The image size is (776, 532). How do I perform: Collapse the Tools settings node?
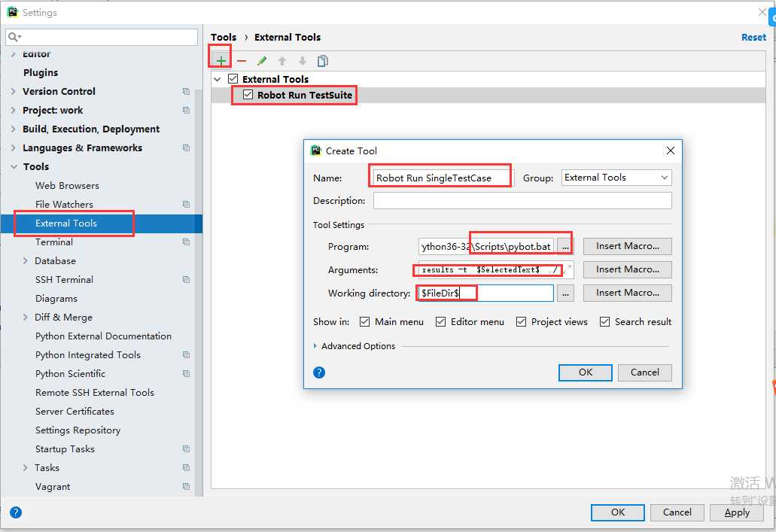(14, 166)
